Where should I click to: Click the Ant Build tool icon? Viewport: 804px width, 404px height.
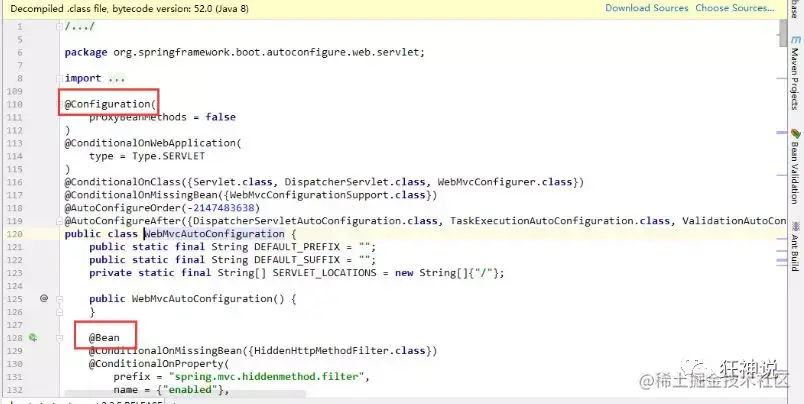pos(795,227)
